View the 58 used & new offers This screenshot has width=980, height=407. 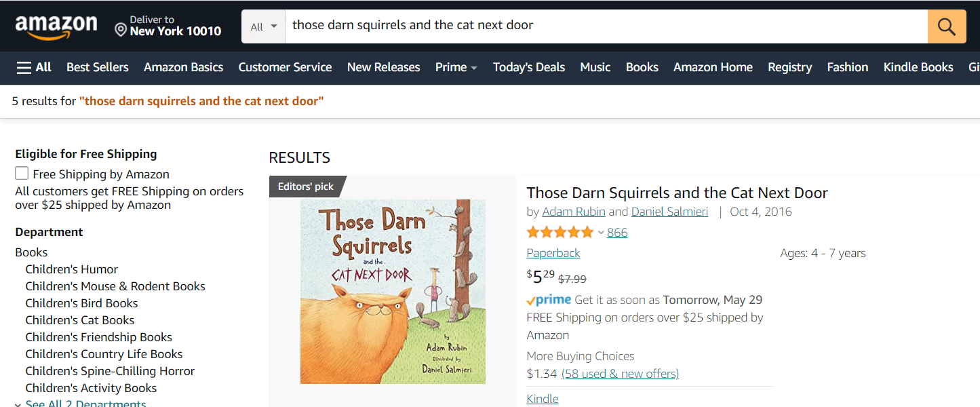pyautogui.click(x=620, y=374)
